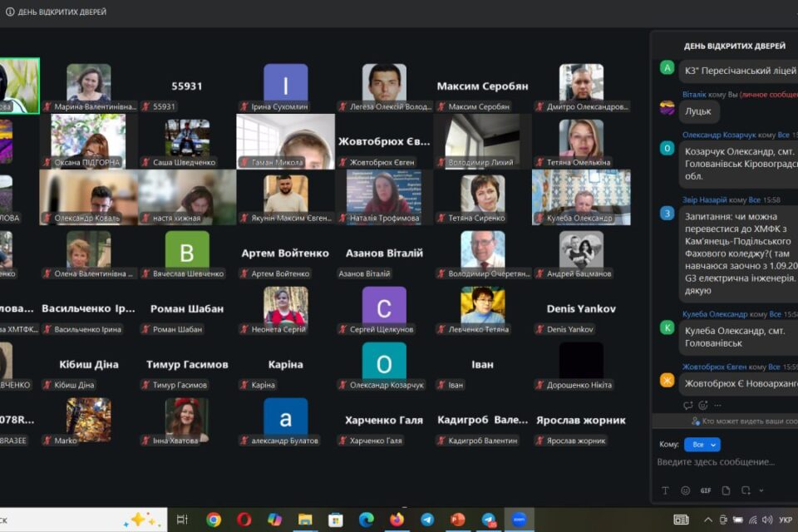Open the Все recipient dropdown
Screen dimensions: 798x532
702,445
